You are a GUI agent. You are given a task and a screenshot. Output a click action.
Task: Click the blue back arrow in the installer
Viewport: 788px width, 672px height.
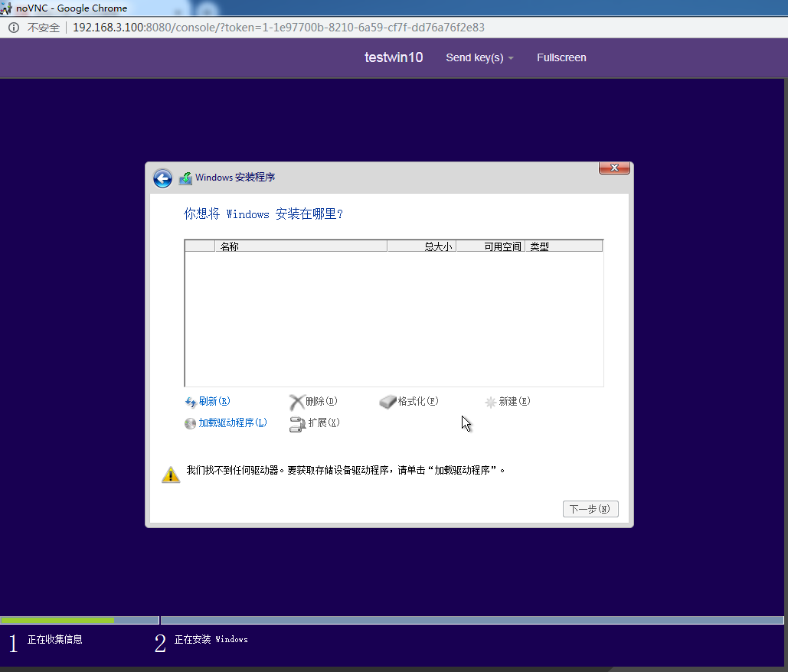tap(162, 178)
